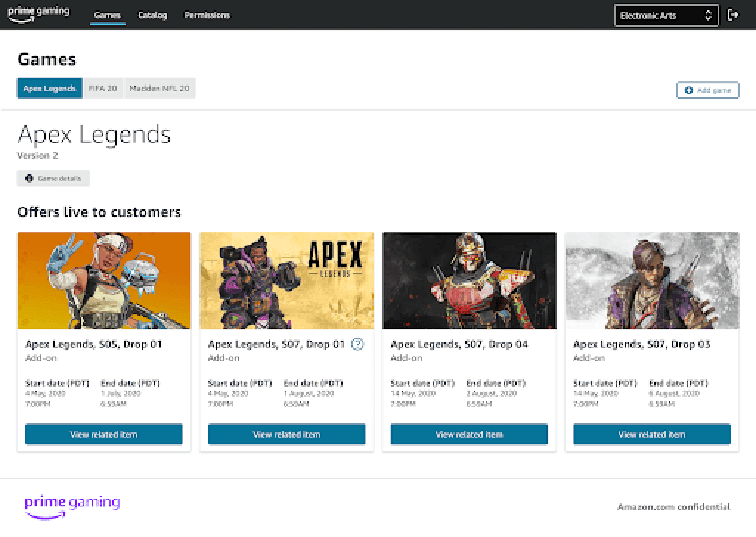The width and height of the screenshot is (756, 537).
Task: Switch to the Madden NFL 20 tab
Action: click(x=159, y=88)
